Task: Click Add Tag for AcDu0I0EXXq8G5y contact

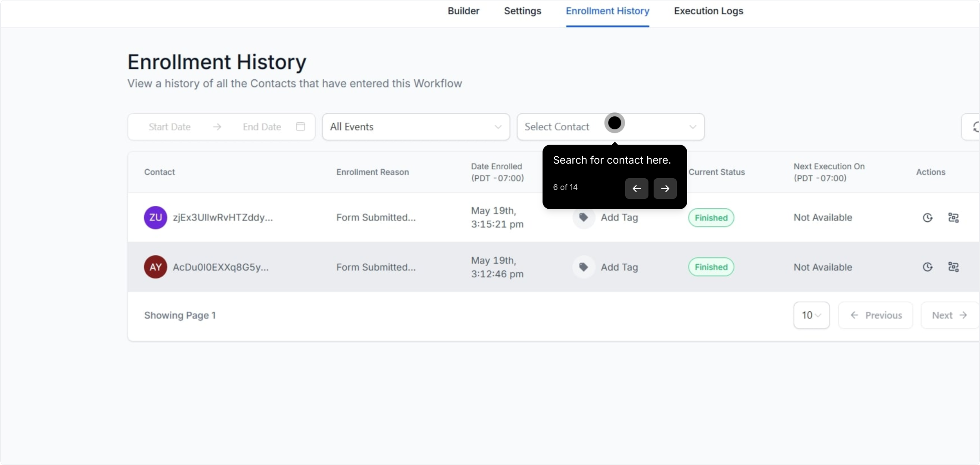Action: (x=619, y=267)
